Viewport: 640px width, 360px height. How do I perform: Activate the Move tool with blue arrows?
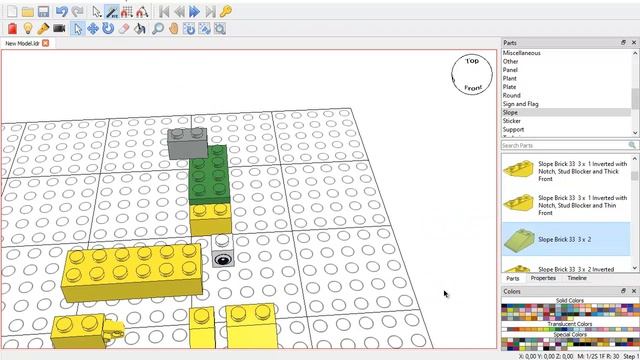point(93,29)
